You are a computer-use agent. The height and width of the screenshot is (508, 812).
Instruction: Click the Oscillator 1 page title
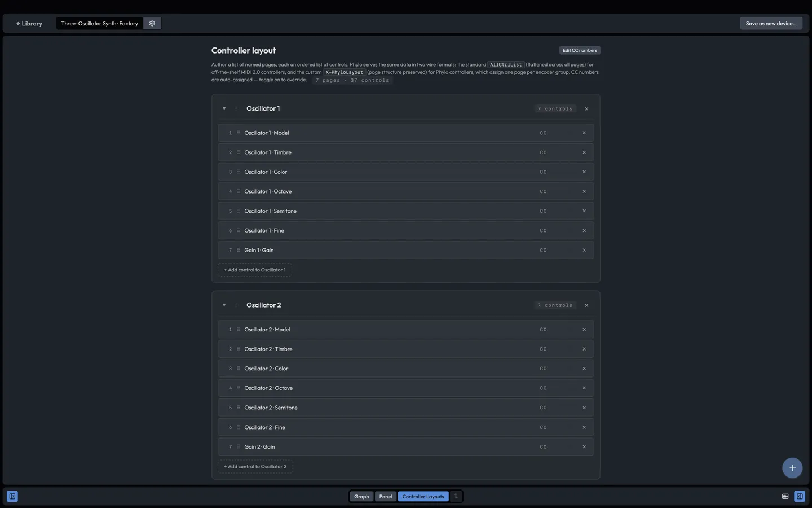263,108
